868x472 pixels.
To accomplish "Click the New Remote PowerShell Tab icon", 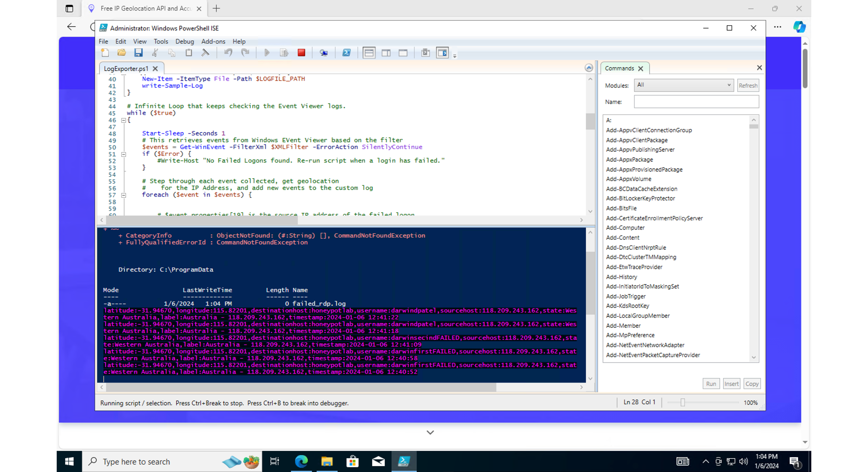I will (324, 53).
